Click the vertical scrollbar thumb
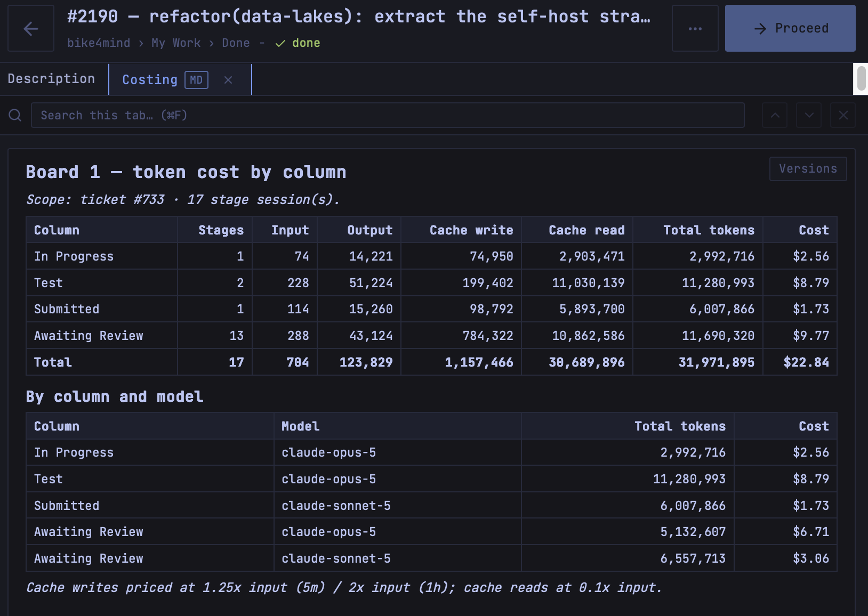Image resolution: width=868 pixels, height=616 pixels. click(861, 79)
